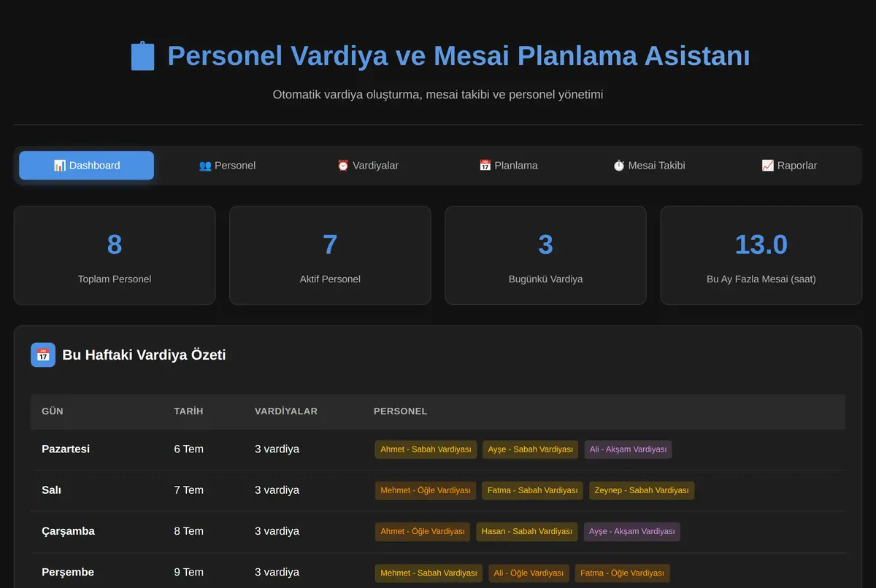Click the GÜN column header
The height and width of the screenshot is (588, 876).
coord(53,411)
